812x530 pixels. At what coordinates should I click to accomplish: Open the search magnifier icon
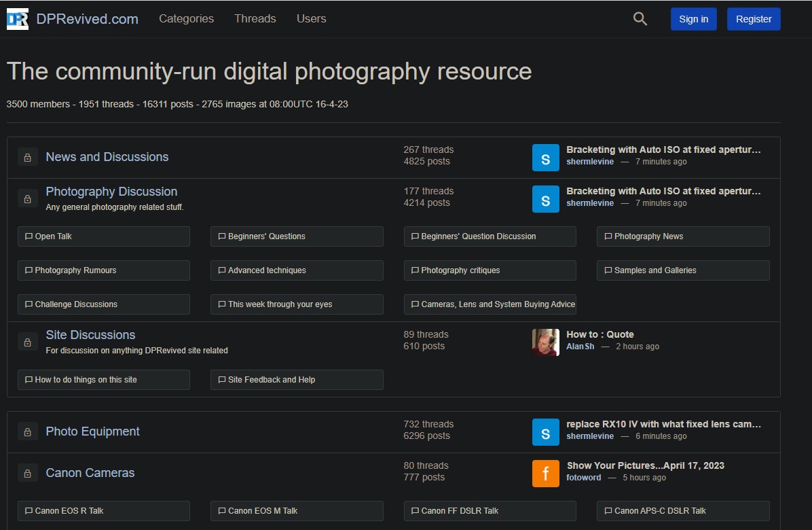tap(640, 19)
